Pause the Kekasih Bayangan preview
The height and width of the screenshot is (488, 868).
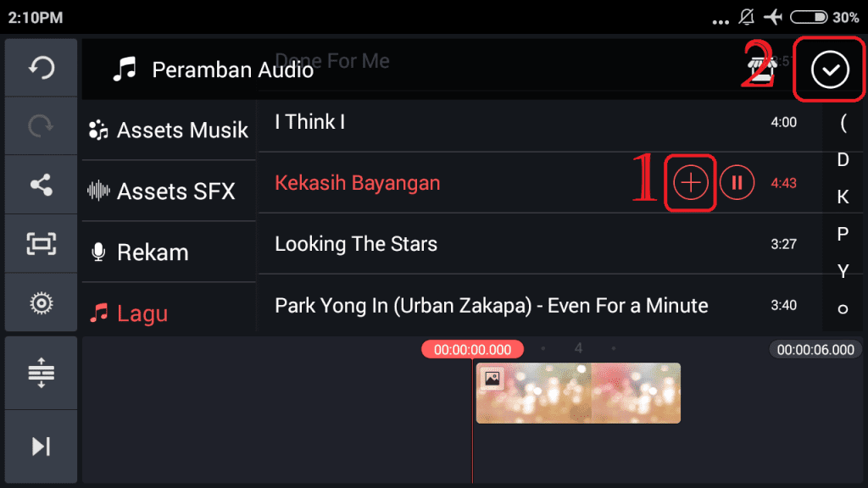[x=737, y=183]
